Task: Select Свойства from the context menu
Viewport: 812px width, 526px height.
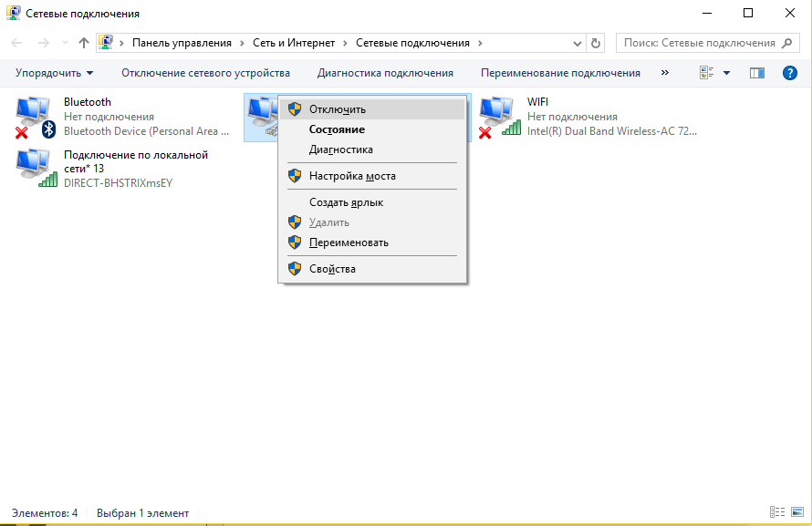Action: [332, 269]
